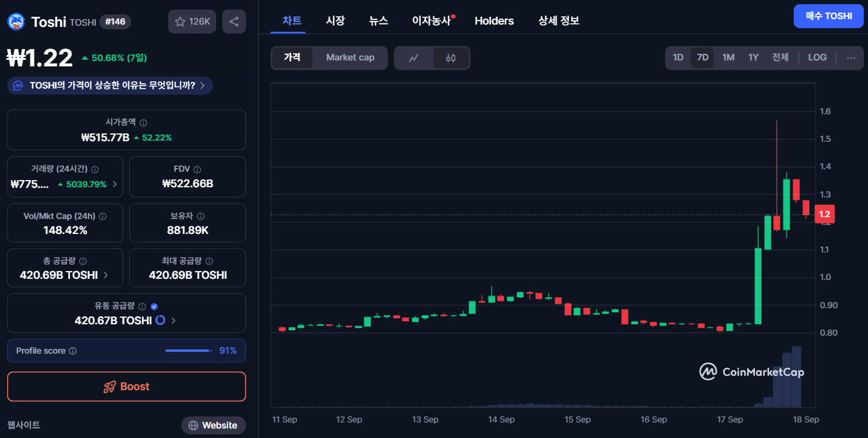The height and width of the screenshot is (438, 868).
Task: Click the Boost button
Action: pos(126,387)
